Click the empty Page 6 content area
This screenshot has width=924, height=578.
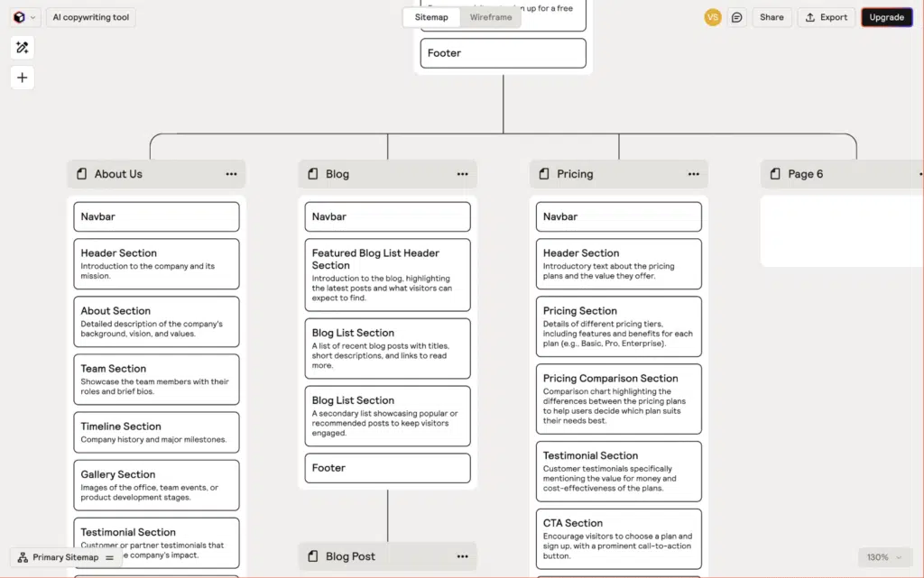coord(843,232)
